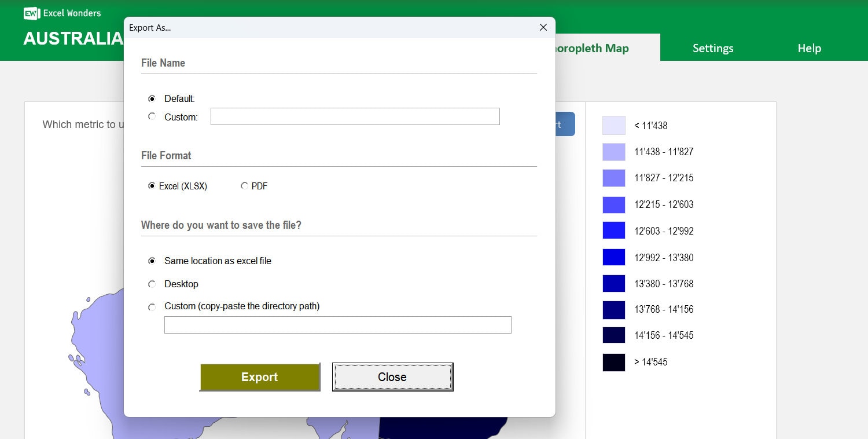The height and width of the screenshot is (439, 868).
Task: Select the darkest "> 14'545" legend swatch
Action: coord(613,362)
